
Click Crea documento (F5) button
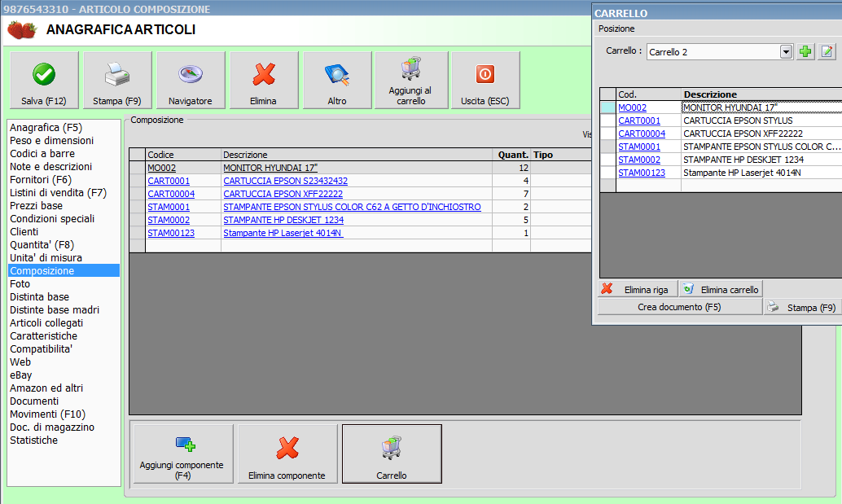[x=680, y=307]
